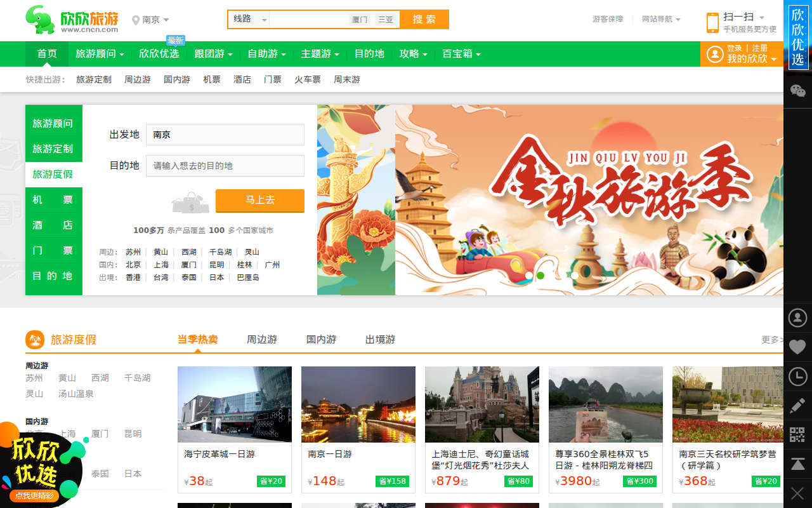Image resolution: width=812 pixels, height=508 pixels.
Task: Click the back-to-top arrow icon in the sidebar
Action: pyautogui.click(x=797, y=464)
